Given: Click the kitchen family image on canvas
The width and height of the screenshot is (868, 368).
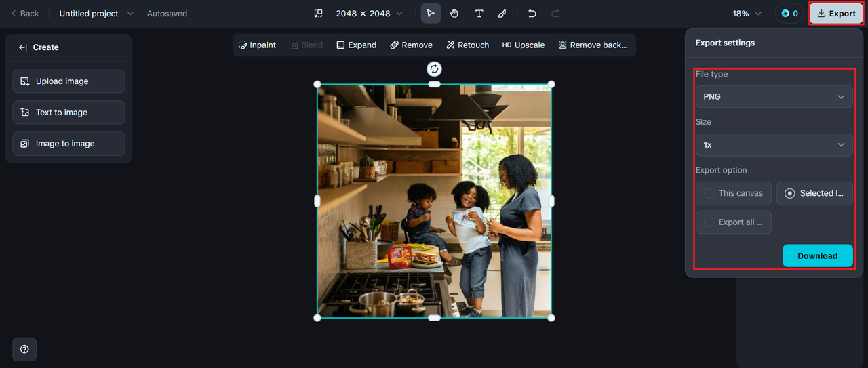Looking at the screenshot, I should click(x=434, y=201).
